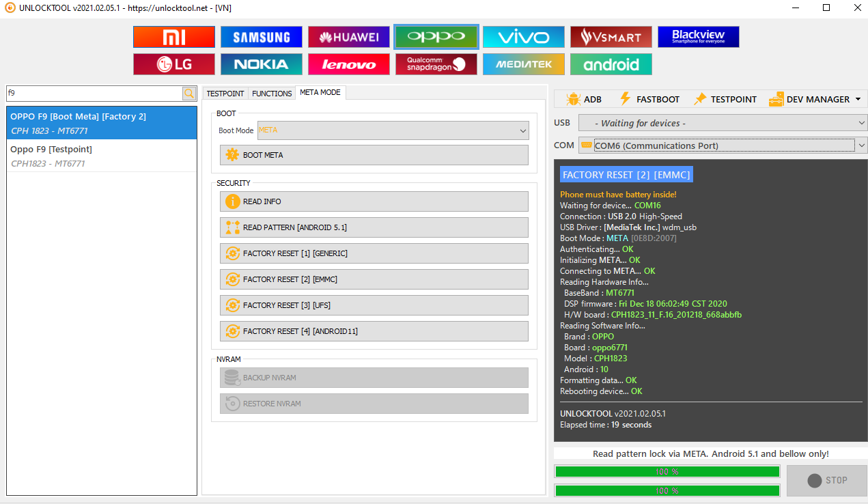Click the Read pattern lock status message
This screenshot has height=504, width=868.
[711, 453]
